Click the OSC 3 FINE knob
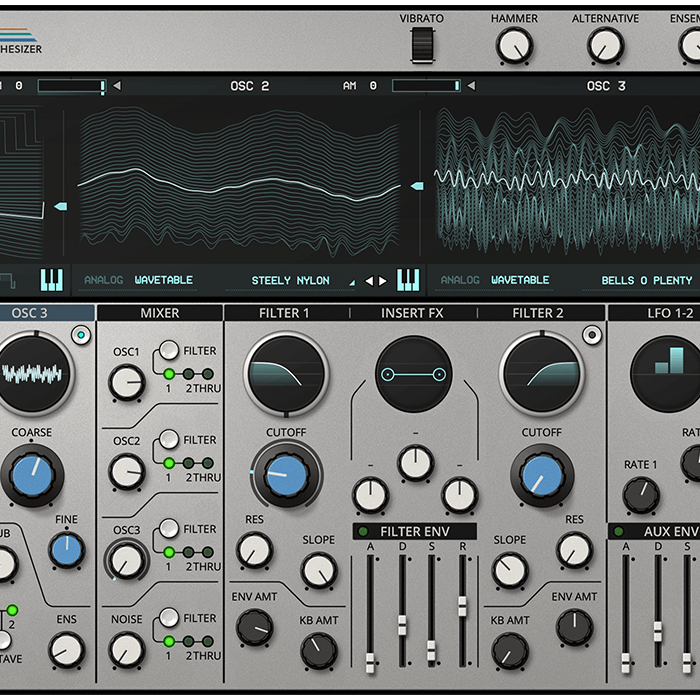This screenshot has height=700, width=700. (67, 550)
